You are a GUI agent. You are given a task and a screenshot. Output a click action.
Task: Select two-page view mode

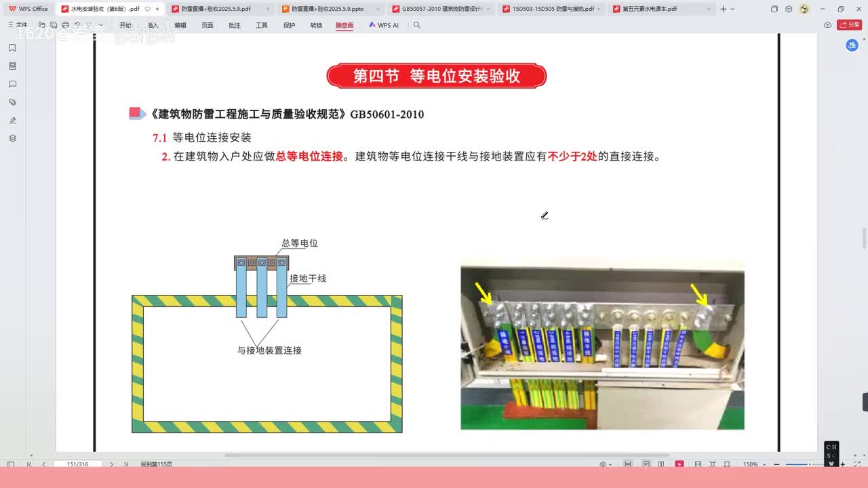click(661, 464)
